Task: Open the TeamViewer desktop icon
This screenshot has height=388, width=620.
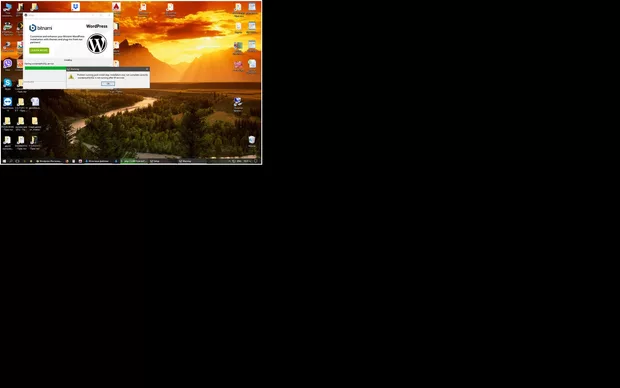Action: click(8, 102)
